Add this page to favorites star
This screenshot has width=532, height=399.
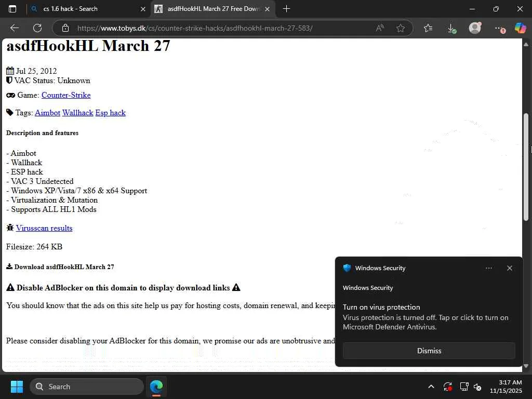coord(401,28)
